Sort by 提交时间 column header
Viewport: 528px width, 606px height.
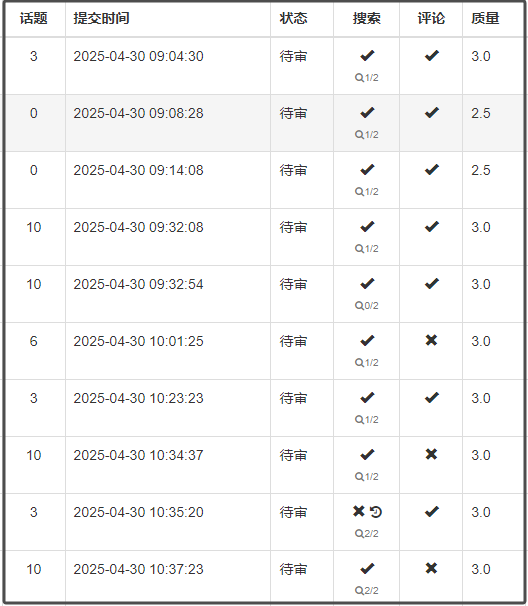(101, 18)
